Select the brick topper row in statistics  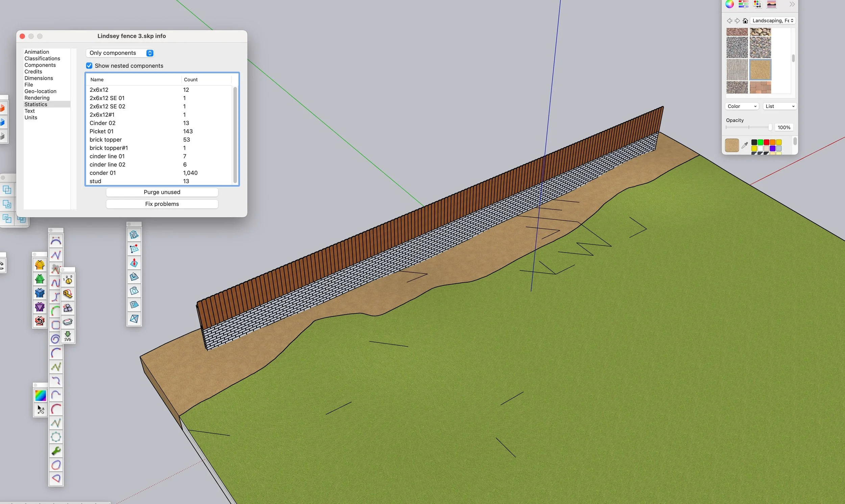click(x=160, y=140)
